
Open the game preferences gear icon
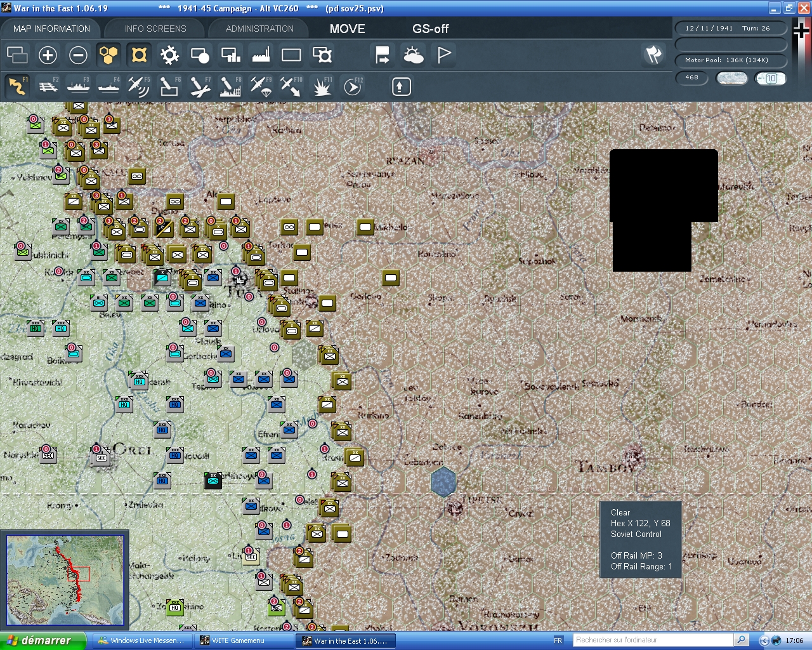click(169, 55)
